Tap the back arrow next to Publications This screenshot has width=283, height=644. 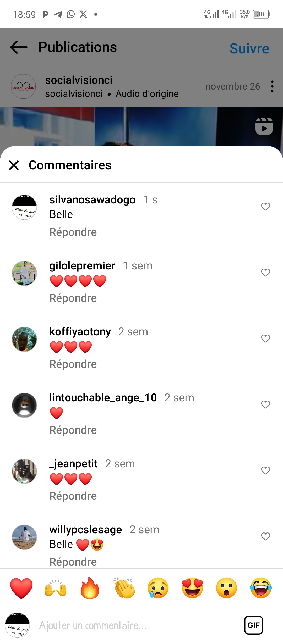pos(19,47)
